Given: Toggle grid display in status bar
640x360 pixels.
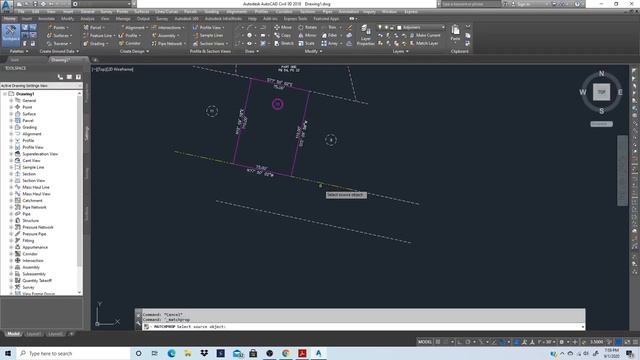Looking at the screenshot, I should coord(438,342).
